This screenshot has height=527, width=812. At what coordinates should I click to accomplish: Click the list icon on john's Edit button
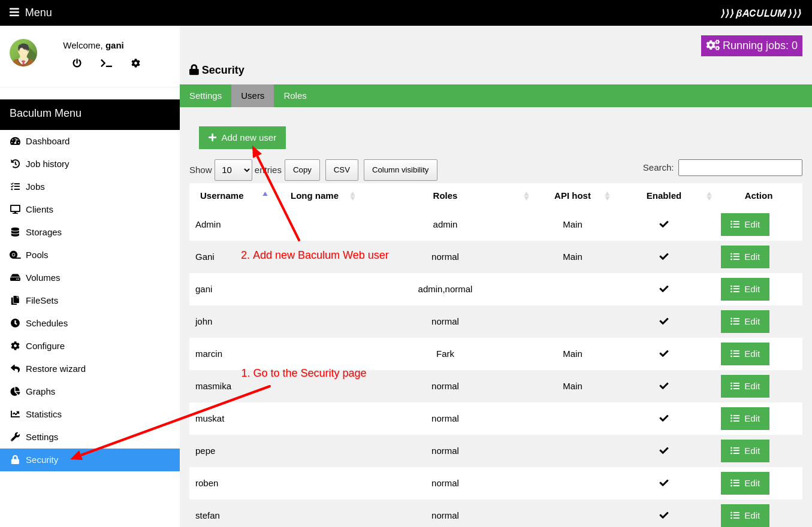pos(735,322)
